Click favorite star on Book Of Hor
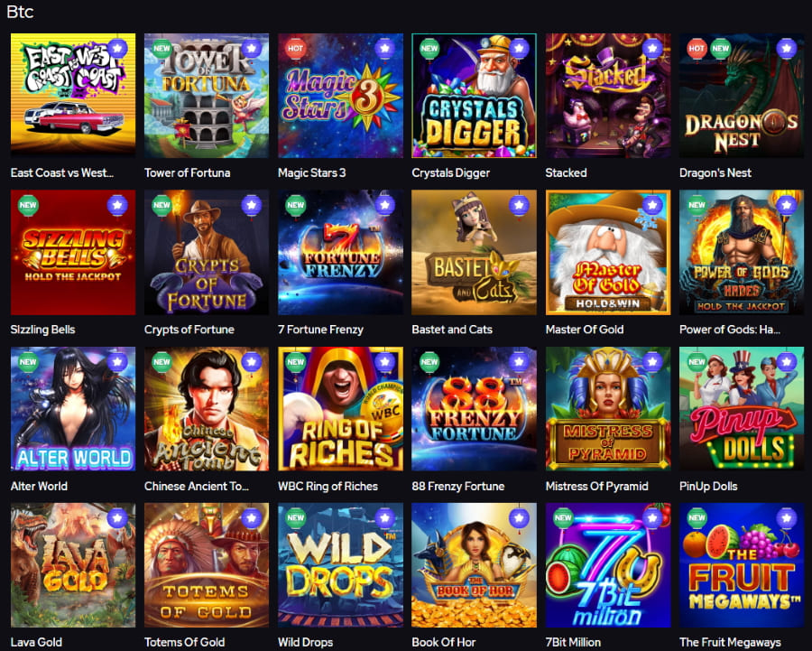This screenshot has height=651, width=812. click(519, 517)
